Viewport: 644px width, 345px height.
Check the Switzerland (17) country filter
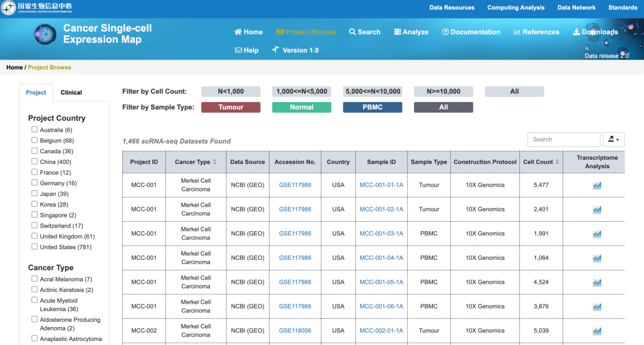35,226
